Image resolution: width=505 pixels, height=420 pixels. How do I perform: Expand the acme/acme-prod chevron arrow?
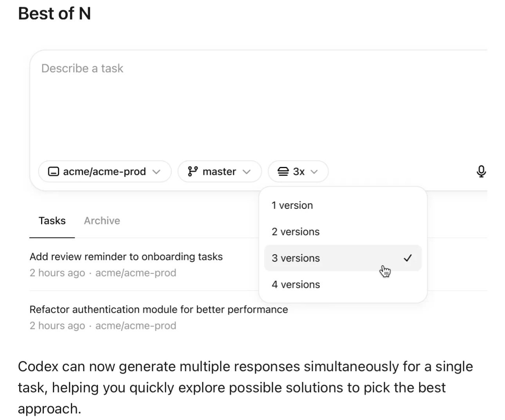click(x=156, y=172)
